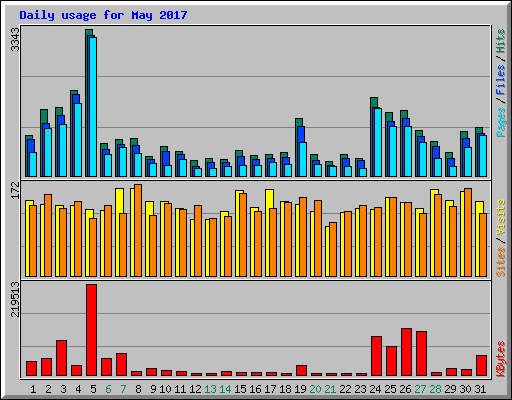Click the 'Daily usage for May 2017' title
This screenshot has width=512, height=400.
(103, 15)
